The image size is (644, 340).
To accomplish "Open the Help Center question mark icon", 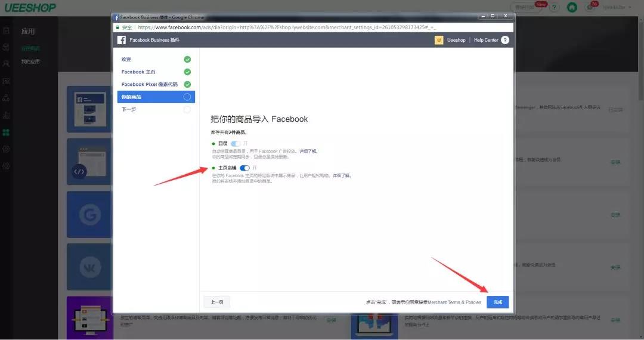I will pyautogui.click(x=505, y=40).
